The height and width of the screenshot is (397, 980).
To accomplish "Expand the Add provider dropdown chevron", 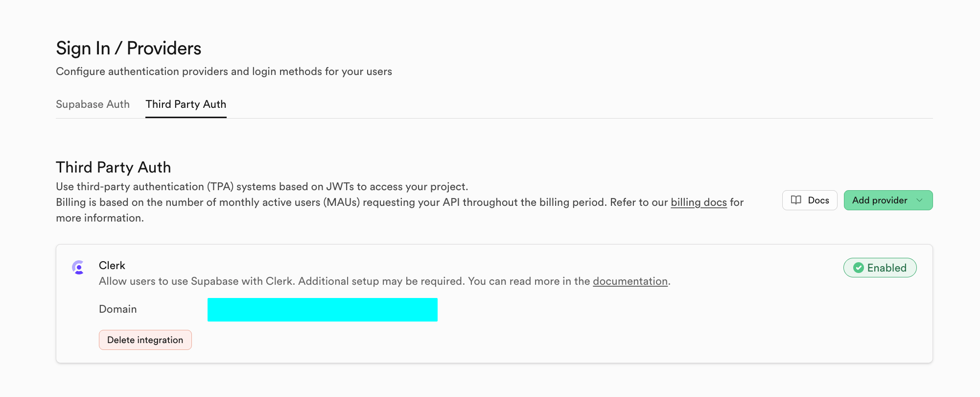I will tap(919, 200).
